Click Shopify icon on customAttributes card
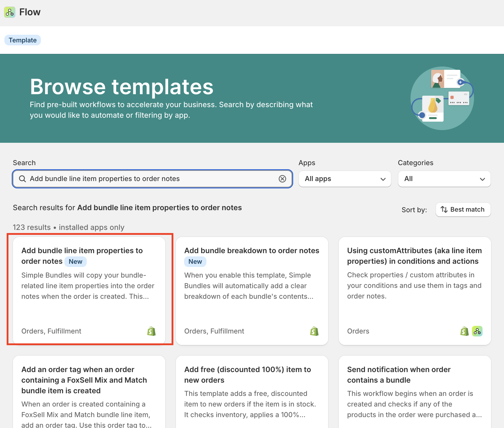504x428 pixels. point(464,331)
